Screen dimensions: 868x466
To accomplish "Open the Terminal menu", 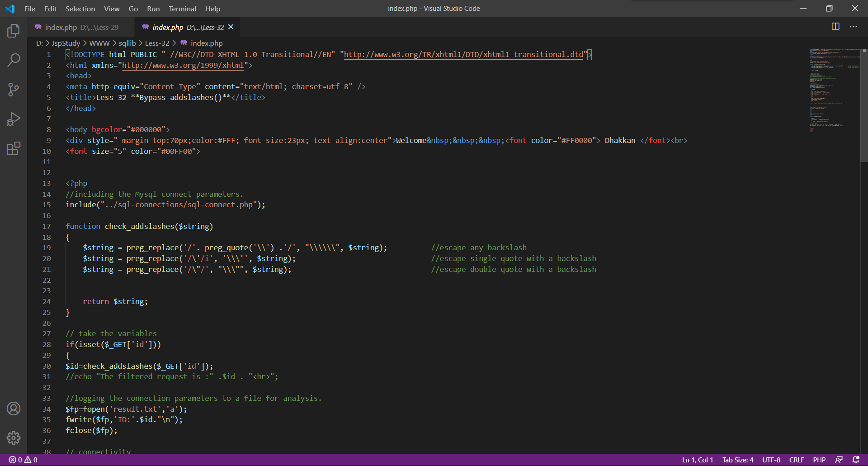I will coord(182,9).
